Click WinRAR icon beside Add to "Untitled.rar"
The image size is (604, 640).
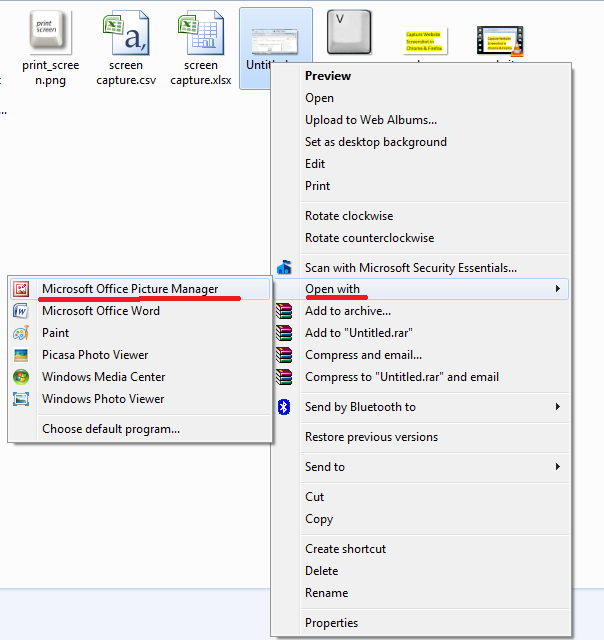[x=284, y=333]
